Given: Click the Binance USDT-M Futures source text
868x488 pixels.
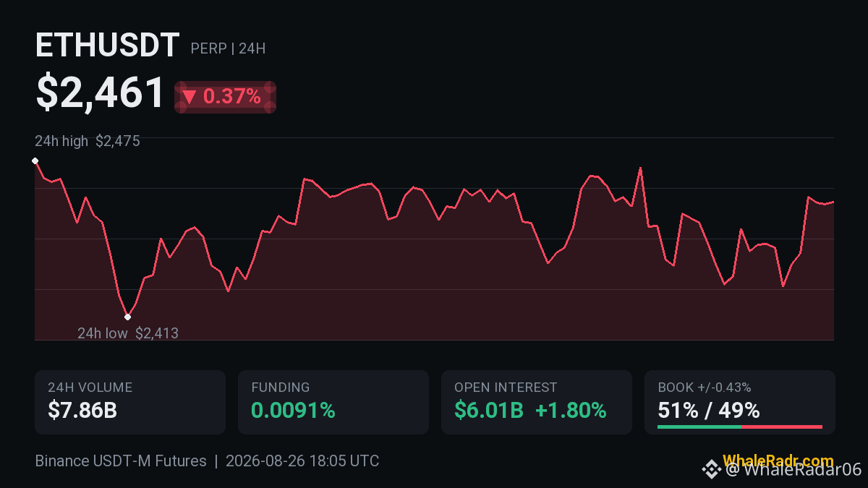Looking at the screenshot, I should pos(121,461).
